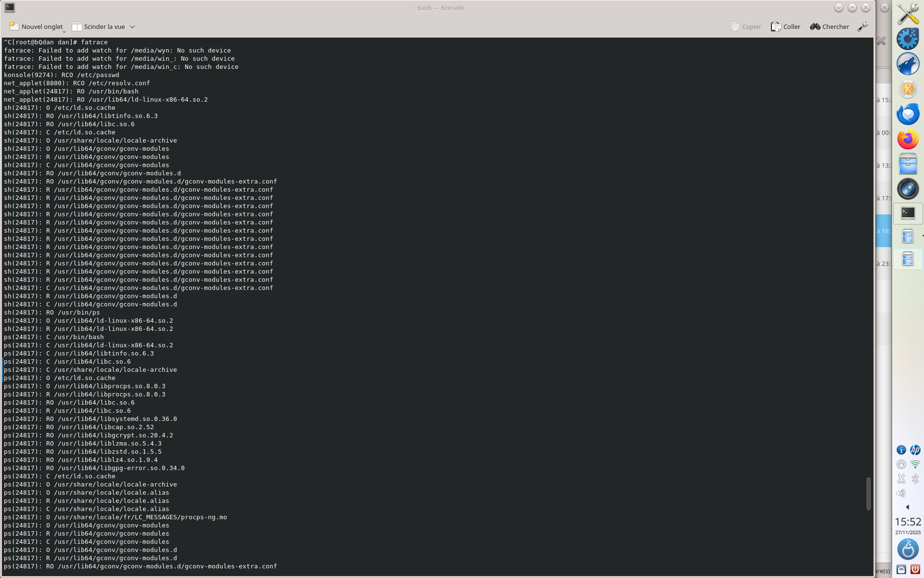Screen dimensions: 924x578
Task: Switch to Konsole terminal in task manager
Action: click(x=908, y=213)
